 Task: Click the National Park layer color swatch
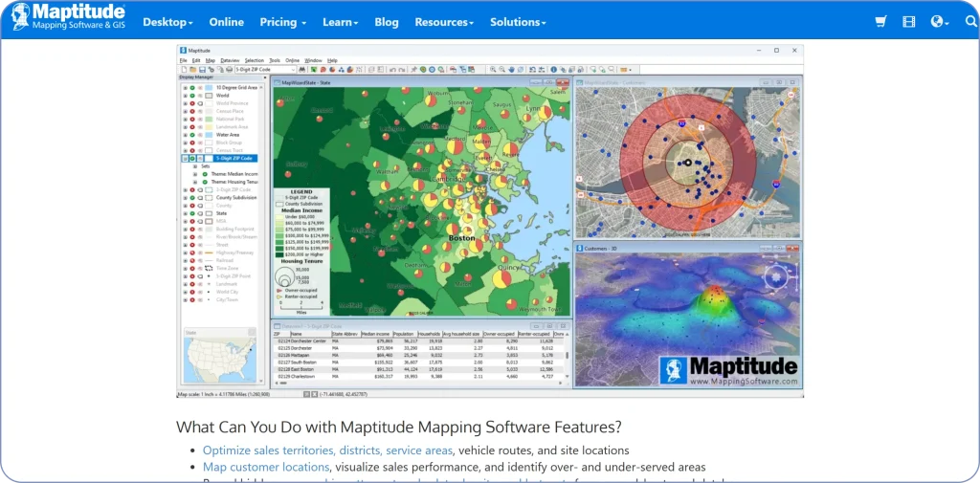pyautogui.click(x=209, y=119)
